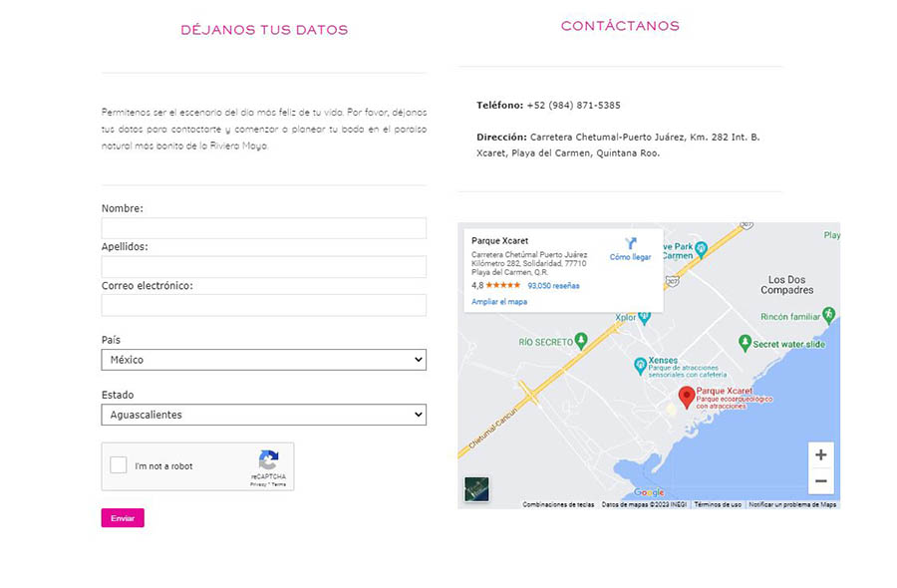Open the map's Términos de uso link
This screenshot has height=588, width=897.
718,504
